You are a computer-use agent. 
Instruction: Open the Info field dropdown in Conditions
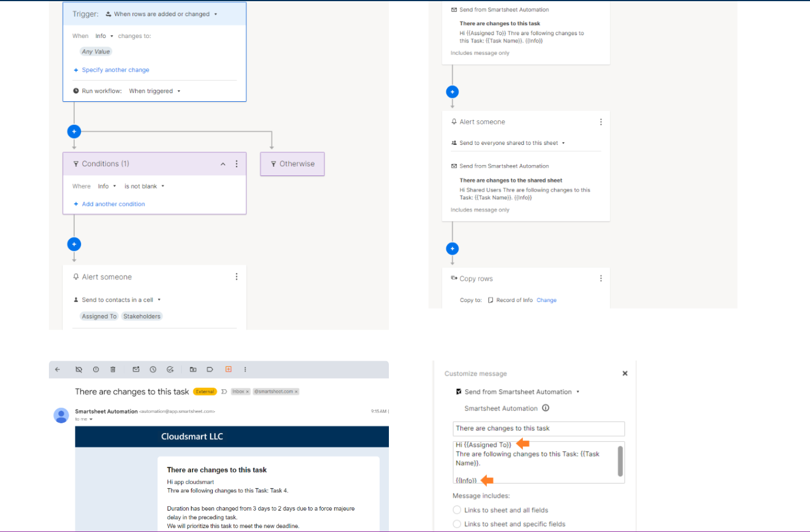[107, 186]
